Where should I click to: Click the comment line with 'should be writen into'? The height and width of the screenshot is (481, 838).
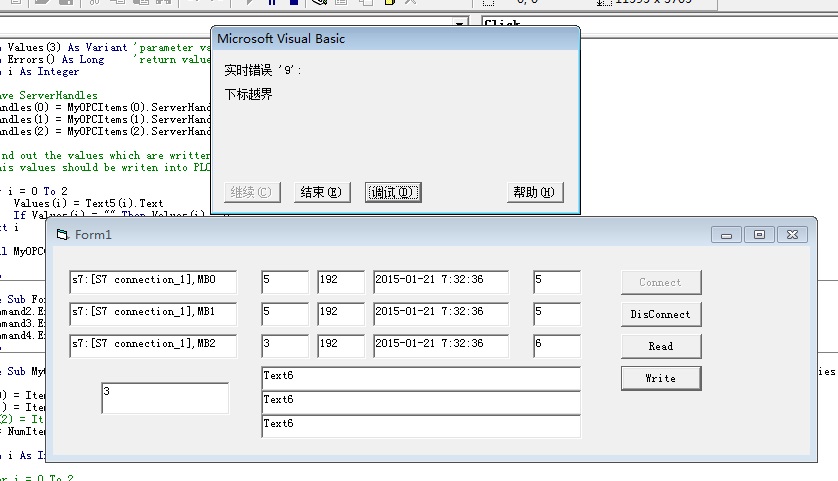point(105,167)
